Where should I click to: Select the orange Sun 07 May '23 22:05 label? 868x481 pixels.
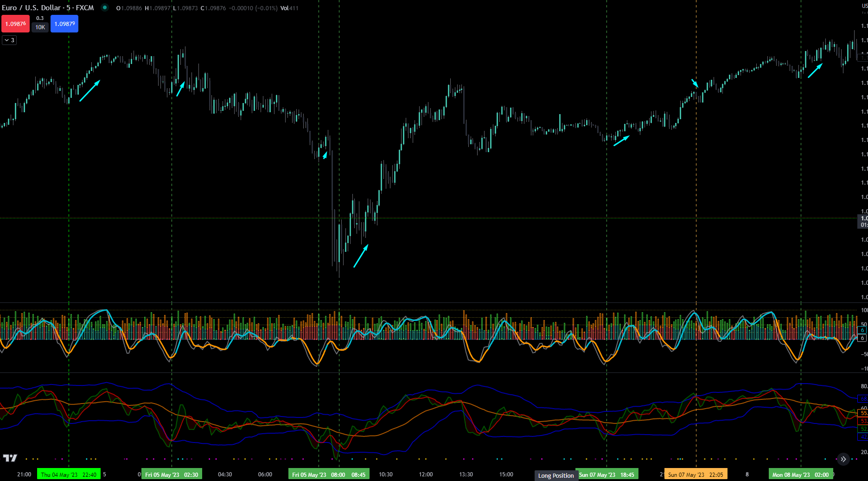[x=696, y=475]
